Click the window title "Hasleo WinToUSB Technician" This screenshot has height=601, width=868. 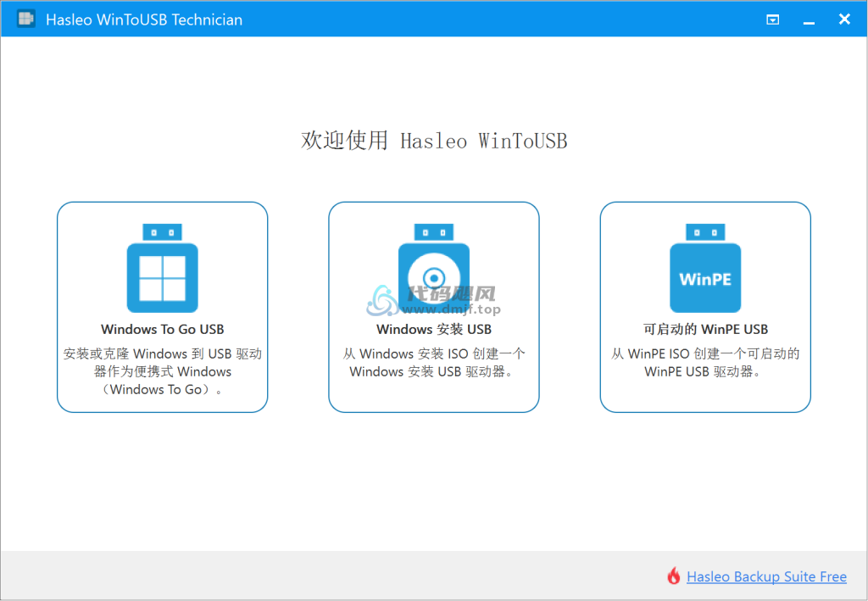144,20
